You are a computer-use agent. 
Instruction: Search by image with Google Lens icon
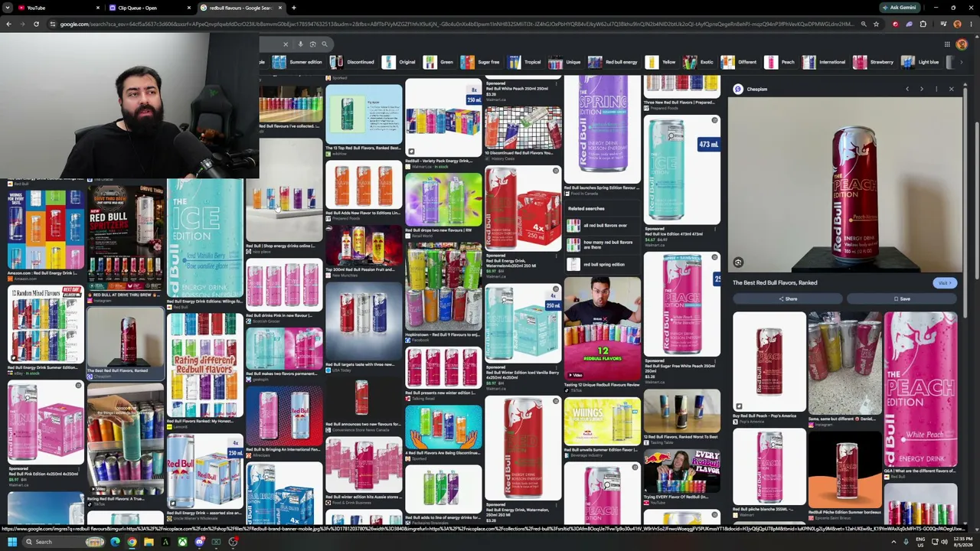312,44
